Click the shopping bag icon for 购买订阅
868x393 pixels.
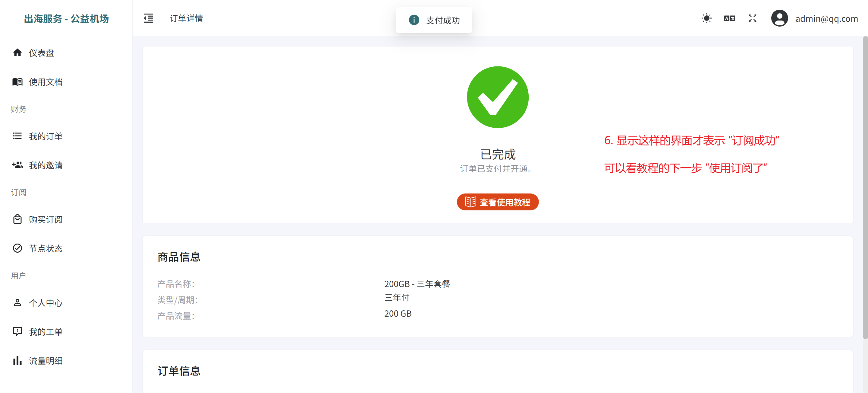pos(17,219)
